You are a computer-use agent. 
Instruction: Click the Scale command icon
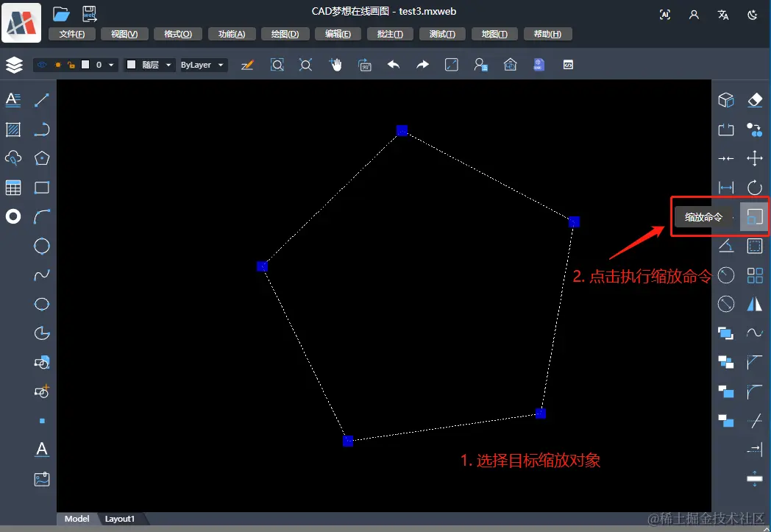coord(754,216)
